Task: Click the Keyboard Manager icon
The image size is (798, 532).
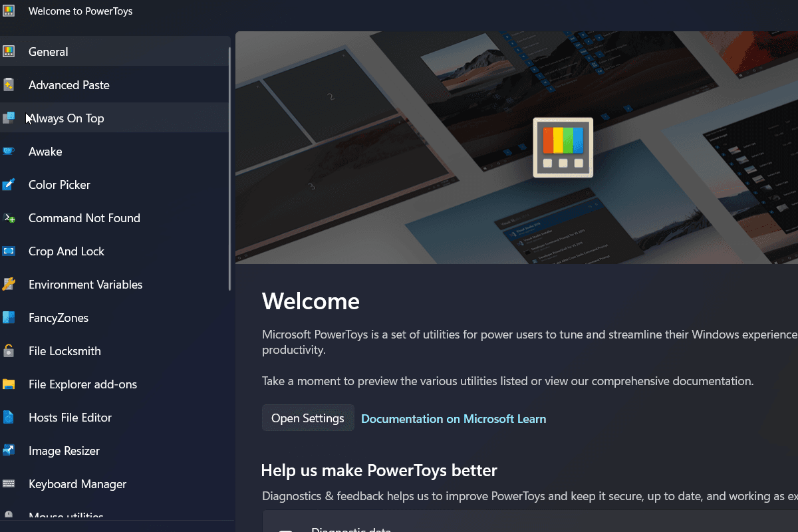Action: [x=8, y=483]
